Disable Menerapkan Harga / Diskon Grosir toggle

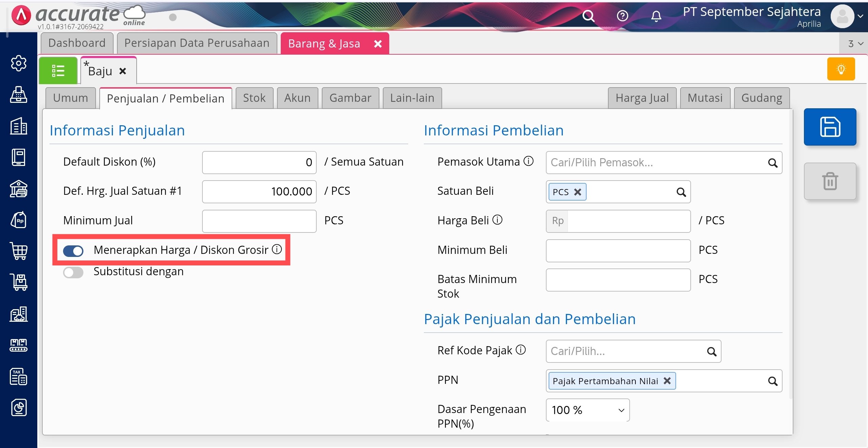73,251
